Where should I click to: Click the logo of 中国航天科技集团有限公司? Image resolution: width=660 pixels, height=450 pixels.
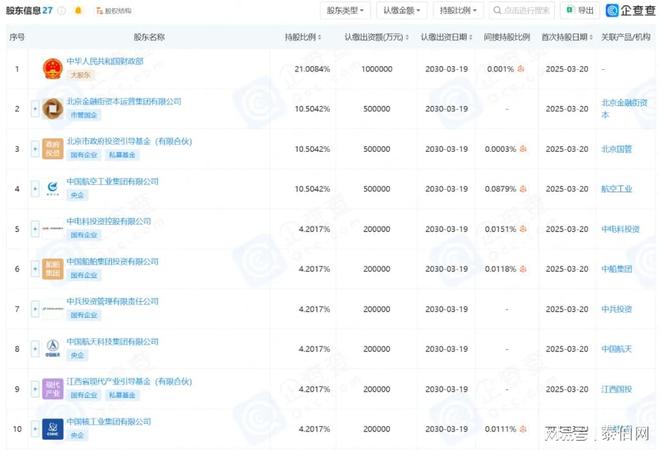point(53,349)
